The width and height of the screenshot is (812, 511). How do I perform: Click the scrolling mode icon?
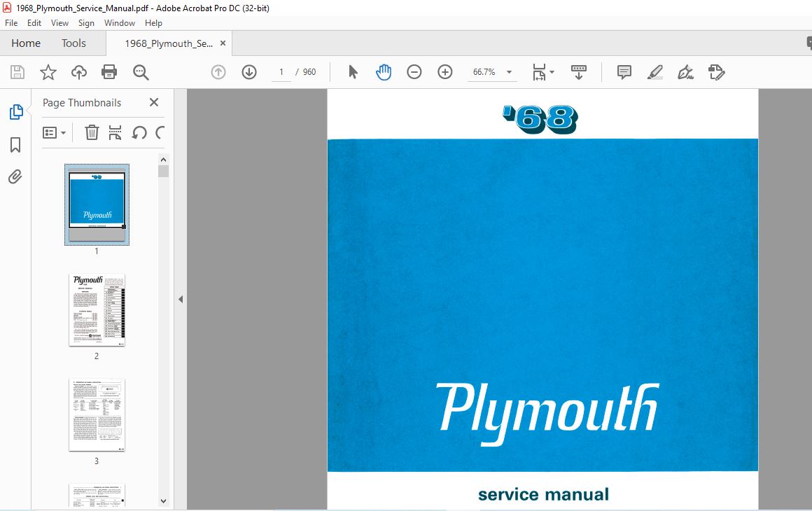click(578, 72)
